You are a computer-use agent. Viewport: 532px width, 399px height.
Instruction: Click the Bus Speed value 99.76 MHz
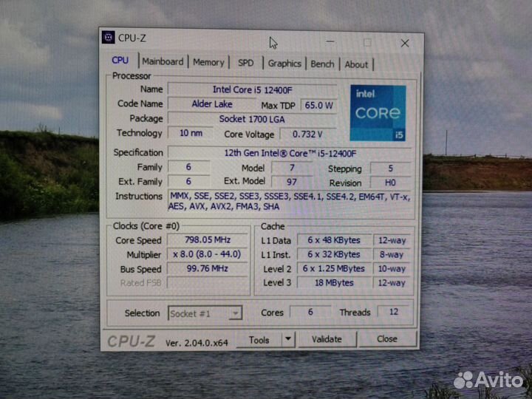(208, 268)
